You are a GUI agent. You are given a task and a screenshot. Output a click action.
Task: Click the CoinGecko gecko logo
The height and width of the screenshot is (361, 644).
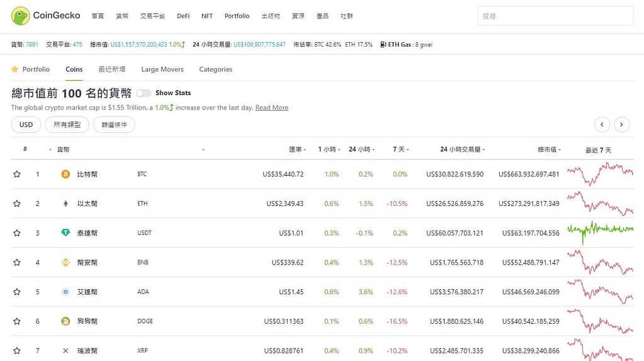point(21,16)
